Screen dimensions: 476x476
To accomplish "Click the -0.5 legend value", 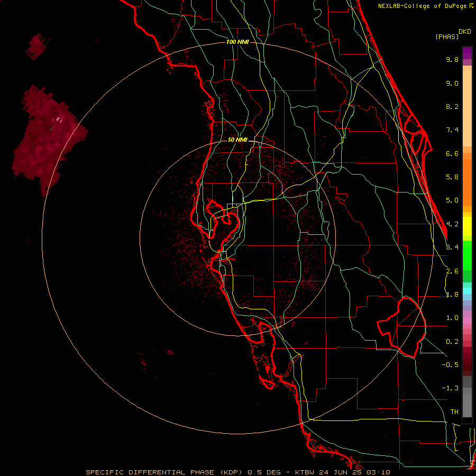I will pos(450,365).
